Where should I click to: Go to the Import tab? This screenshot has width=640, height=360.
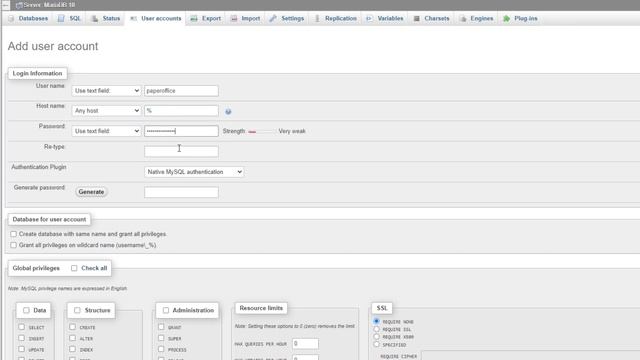tap(245, 18)
